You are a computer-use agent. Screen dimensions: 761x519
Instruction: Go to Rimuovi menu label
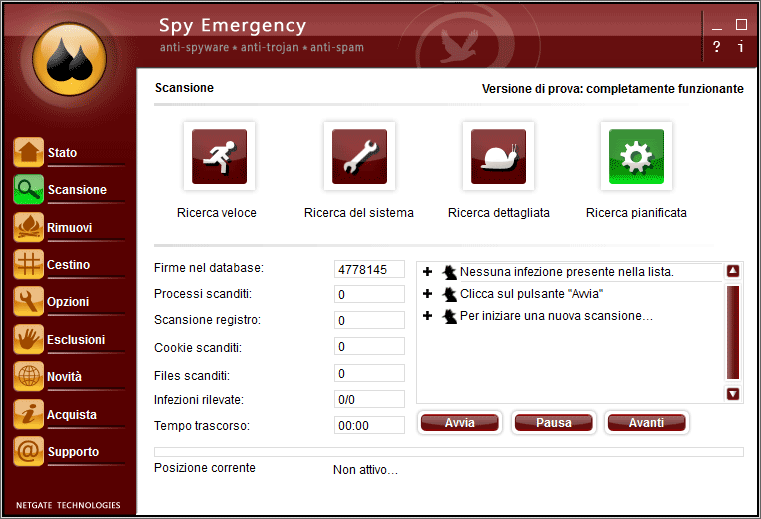(x=69, y=227)
